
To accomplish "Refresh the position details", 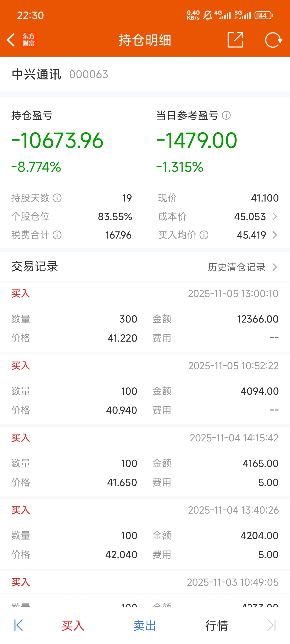I will [x=273, y=40].
